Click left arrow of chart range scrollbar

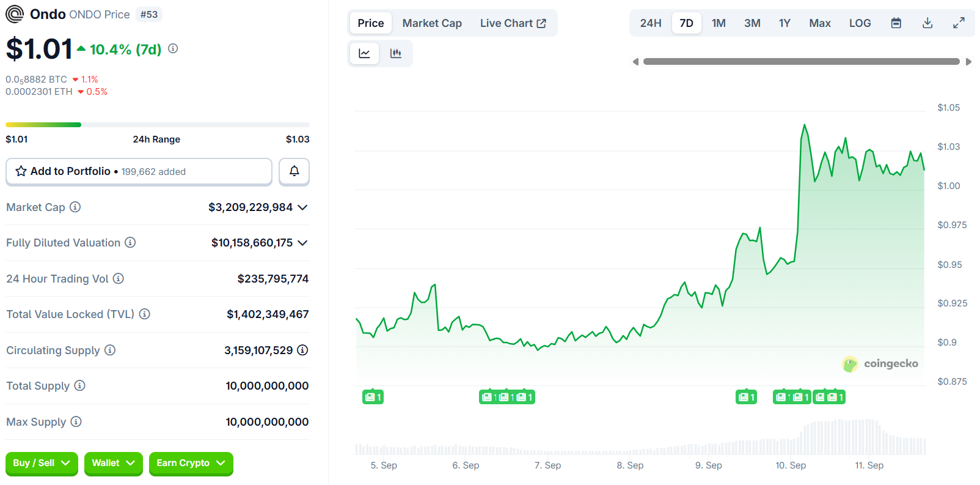click(635, 62)
